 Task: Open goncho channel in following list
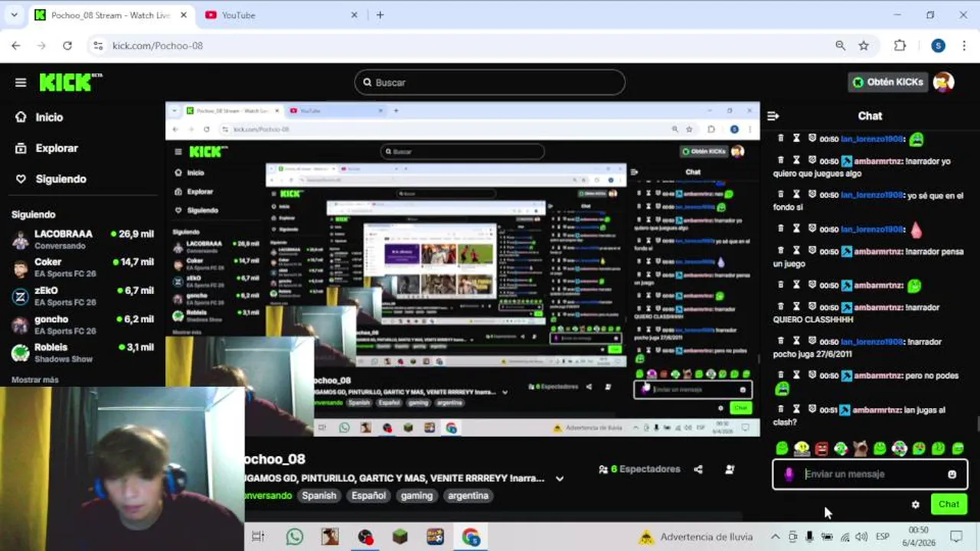coord(83,324)
